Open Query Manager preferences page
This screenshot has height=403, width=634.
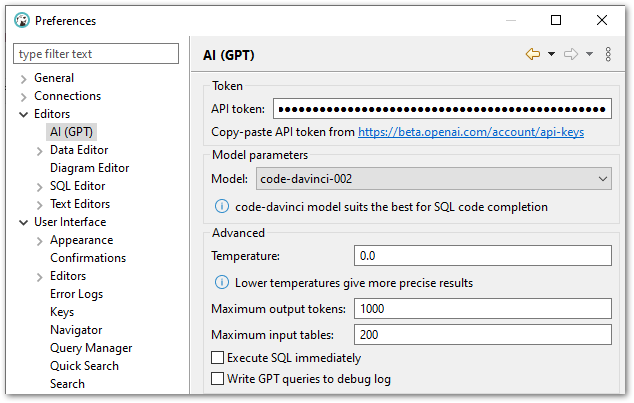(x=91, y=348)
